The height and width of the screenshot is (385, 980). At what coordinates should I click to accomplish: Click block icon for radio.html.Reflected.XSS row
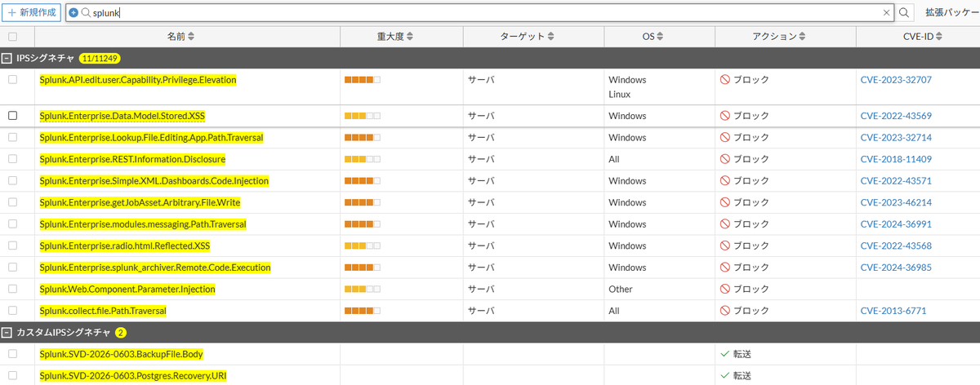[724, 246]
